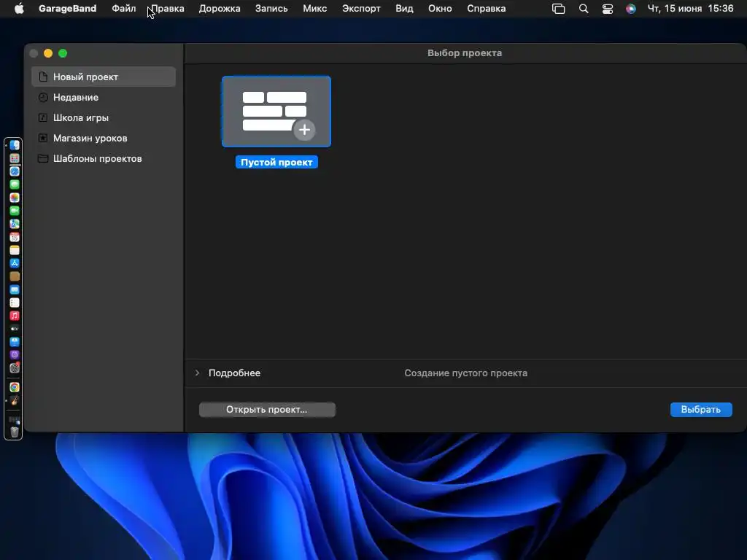Open Calendar from the Dock
747x560 pixels.
click(x=15, y=237)
